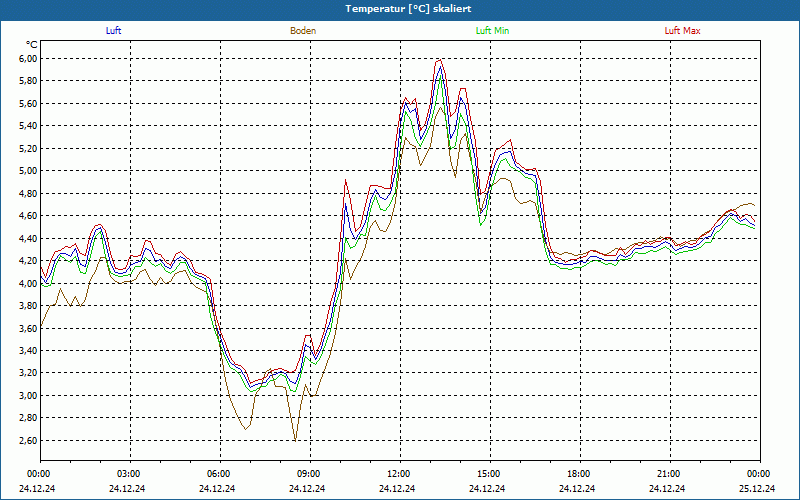Image resolution: width=800 pixels, height=500 pixels.
Task: Toggle the Luft Max series label
Action: click(682, 31)
